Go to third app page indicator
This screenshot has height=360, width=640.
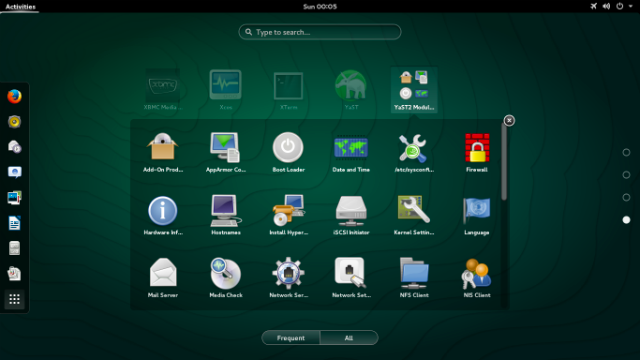626,197
